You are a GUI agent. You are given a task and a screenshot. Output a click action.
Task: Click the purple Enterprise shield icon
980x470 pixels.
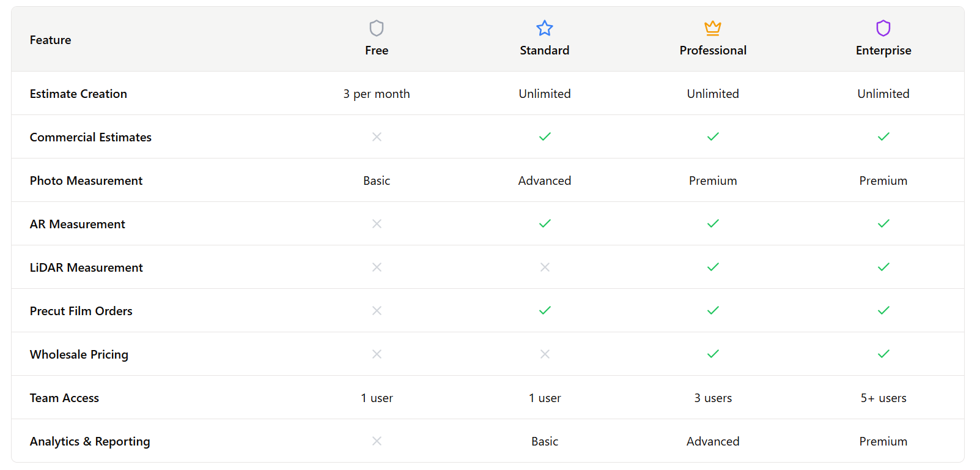883,28
